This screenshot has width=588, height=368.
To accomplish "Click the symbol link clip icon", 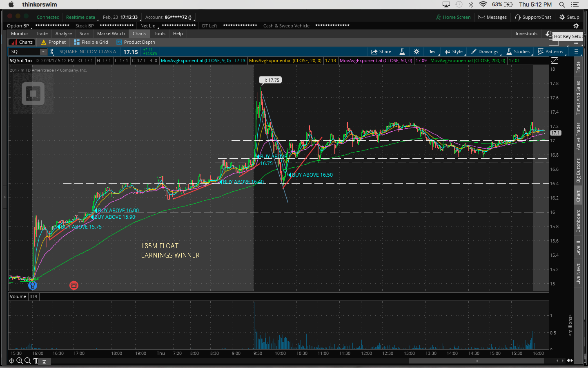I will coord(51,52).
